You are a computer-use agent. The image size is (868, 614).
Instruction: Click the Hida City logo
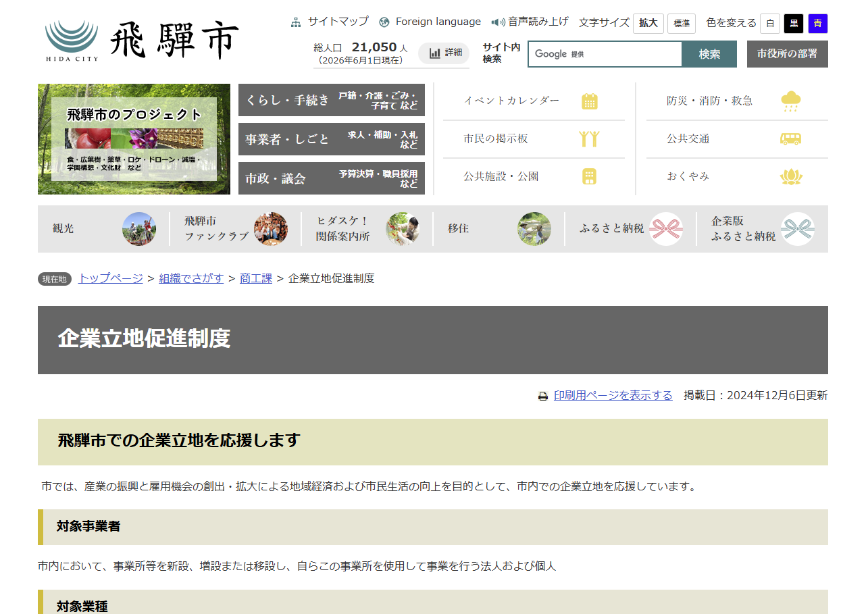pyautogui.click(x=142, y=40)
